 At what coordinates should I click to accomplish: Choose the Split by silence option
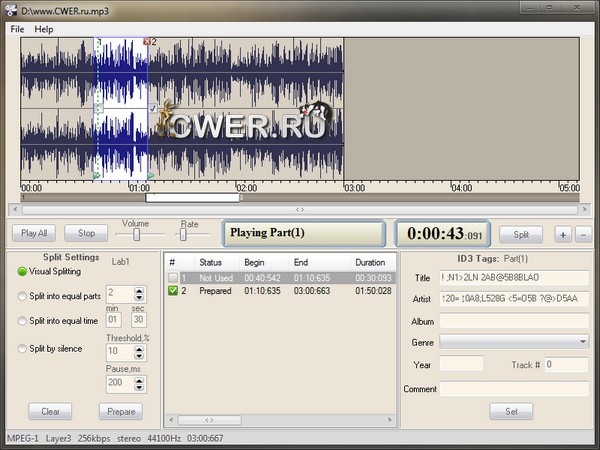click(23, 348)
